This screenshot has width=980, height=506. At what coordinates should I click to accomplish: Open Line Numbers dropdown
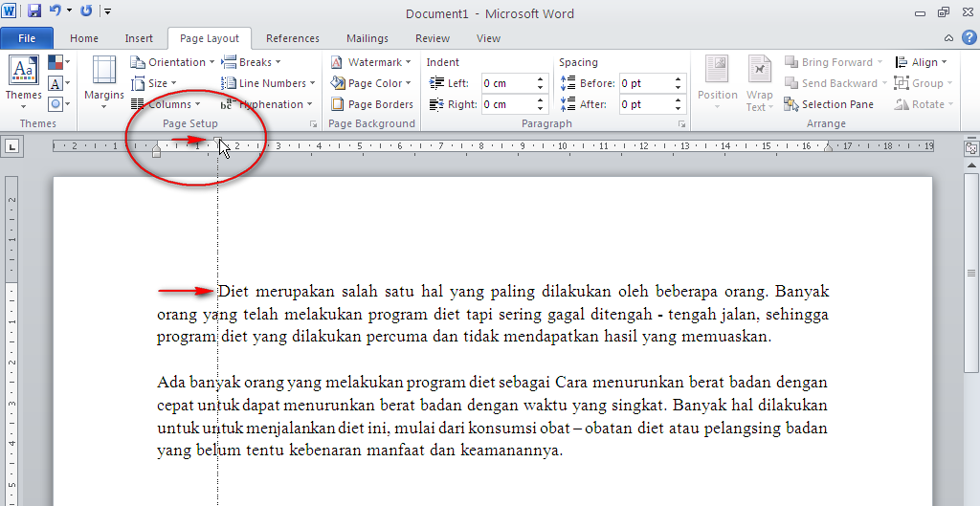(x=268, y=83)
